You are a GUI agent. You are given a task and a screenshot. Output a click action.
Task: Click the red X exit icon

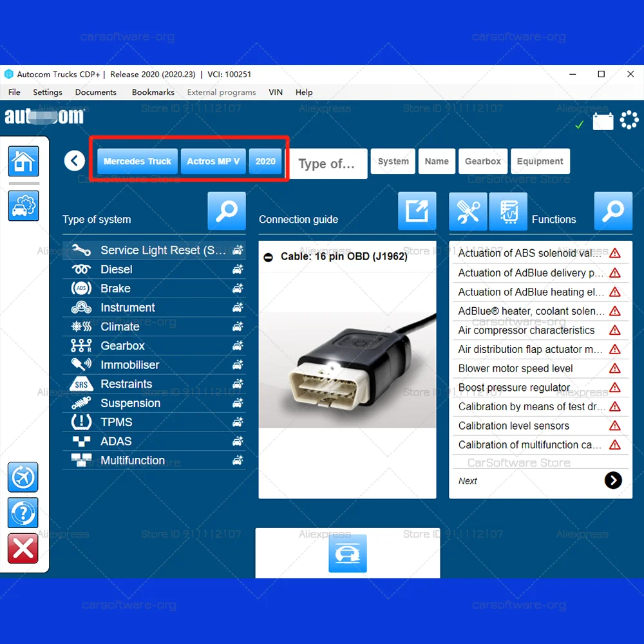point(23,548)
